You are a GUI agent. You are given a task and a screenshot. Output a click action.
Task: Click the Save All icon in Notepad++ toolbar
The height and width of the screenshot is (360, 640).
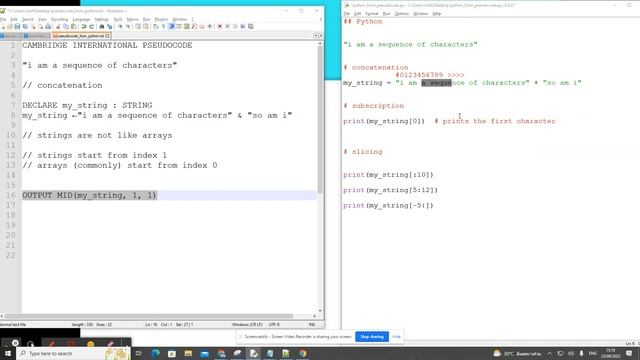(x=25, y=27)
